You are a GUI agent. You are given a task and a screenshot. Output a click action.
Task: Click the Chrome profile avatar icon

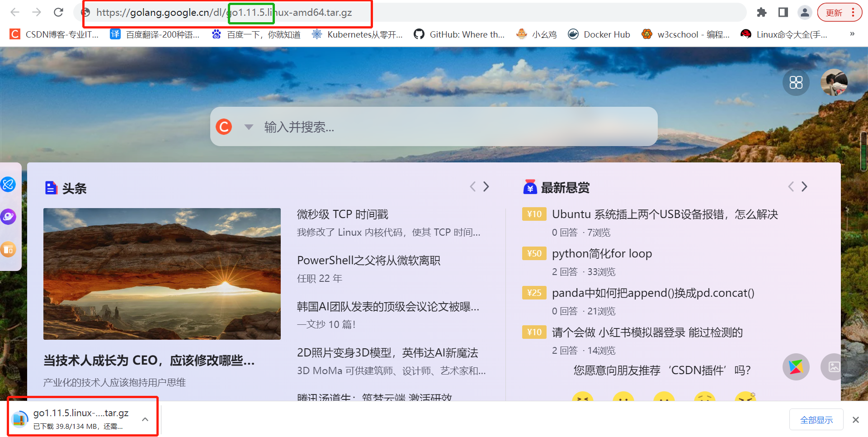click(x=805, y=12)
